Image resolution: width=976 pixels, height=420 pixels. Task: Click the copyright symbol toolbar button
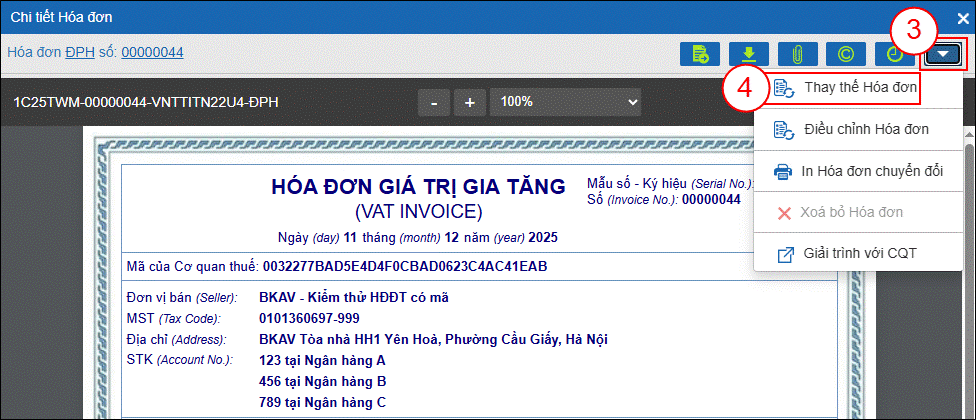pyautogui.click(x=846, y=54)
